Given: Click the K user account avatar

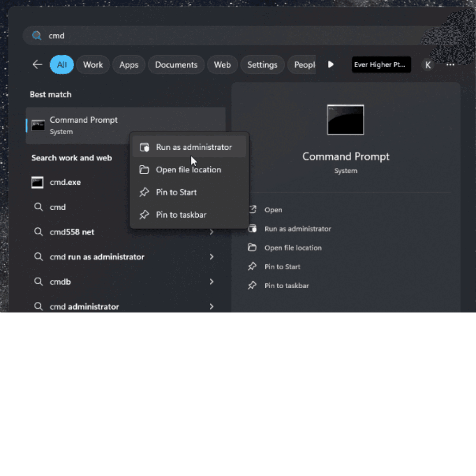Looking at the screenshot, I should pyautogui.click(x=428, y=65).
